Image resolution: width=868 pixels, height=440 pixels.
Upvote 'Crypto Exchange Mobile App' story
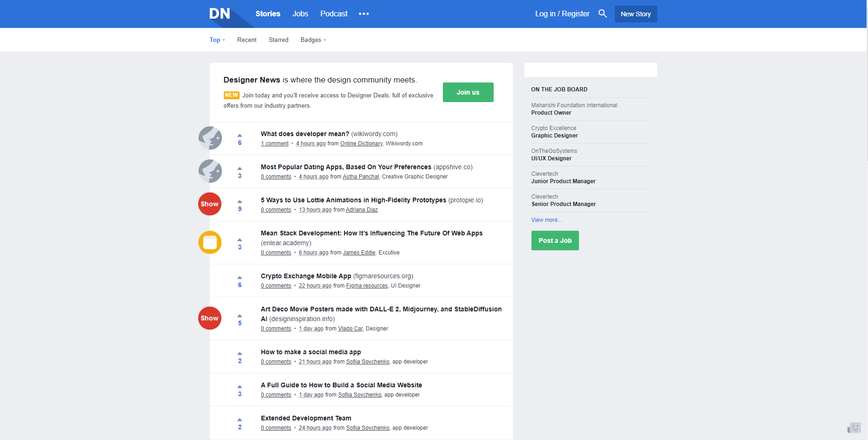[x=240, y=278]
